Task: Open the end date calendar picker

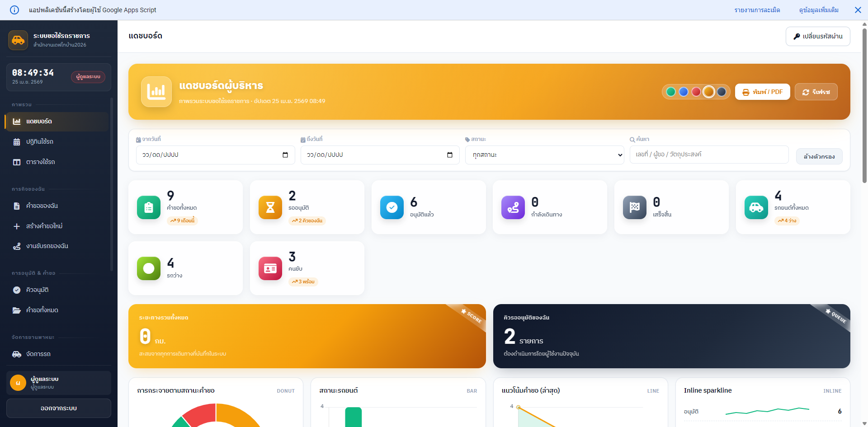Action: point(450,155)
